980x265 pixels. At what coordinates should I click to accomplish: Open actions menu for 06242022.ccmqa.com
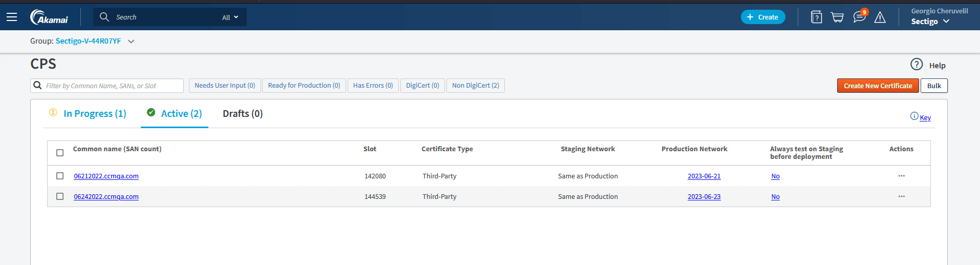click(x=901, y=196)
